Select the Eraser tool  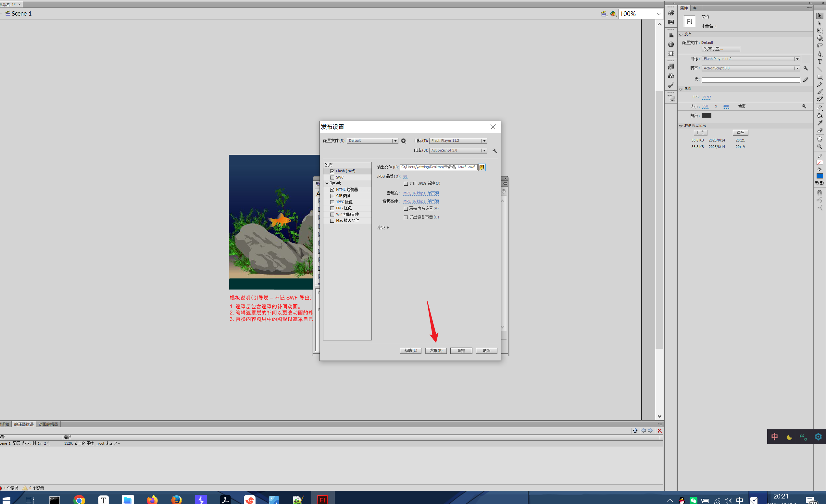820,130
